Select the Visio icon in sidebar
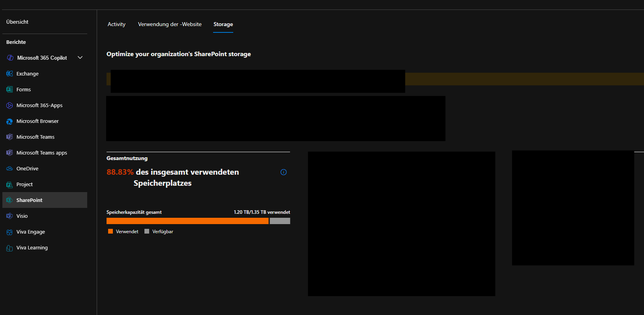The width and height of the screenshot is (644, 315). (9, 216)
